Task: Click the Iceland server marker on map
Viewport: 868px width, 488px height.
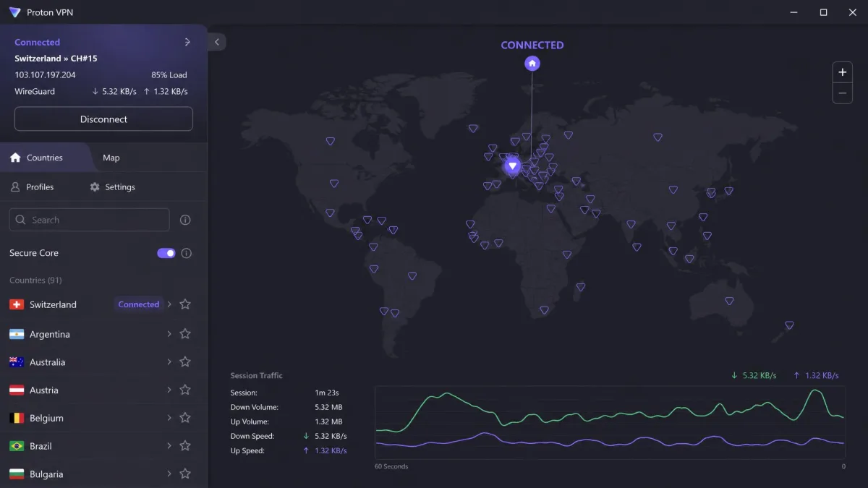Action: [x=473, y=129]
